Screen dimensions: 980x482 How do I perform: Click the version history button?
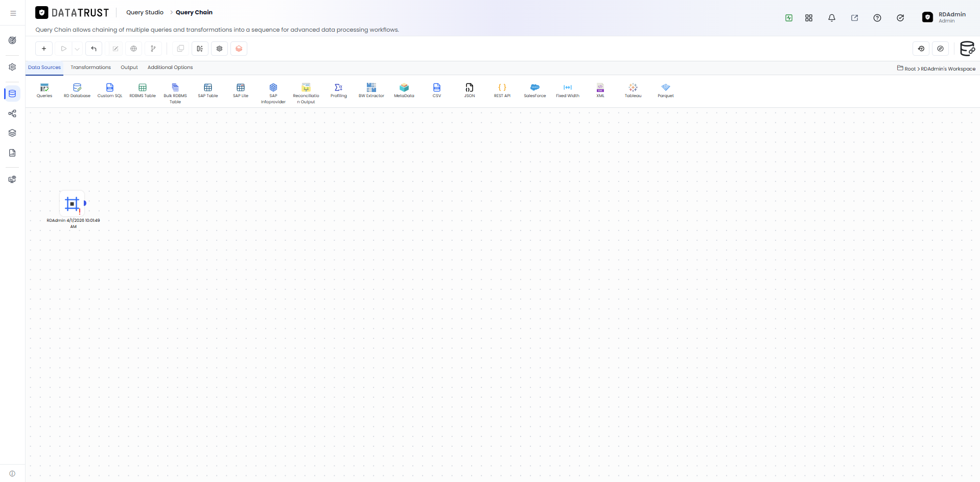(921, 49)
